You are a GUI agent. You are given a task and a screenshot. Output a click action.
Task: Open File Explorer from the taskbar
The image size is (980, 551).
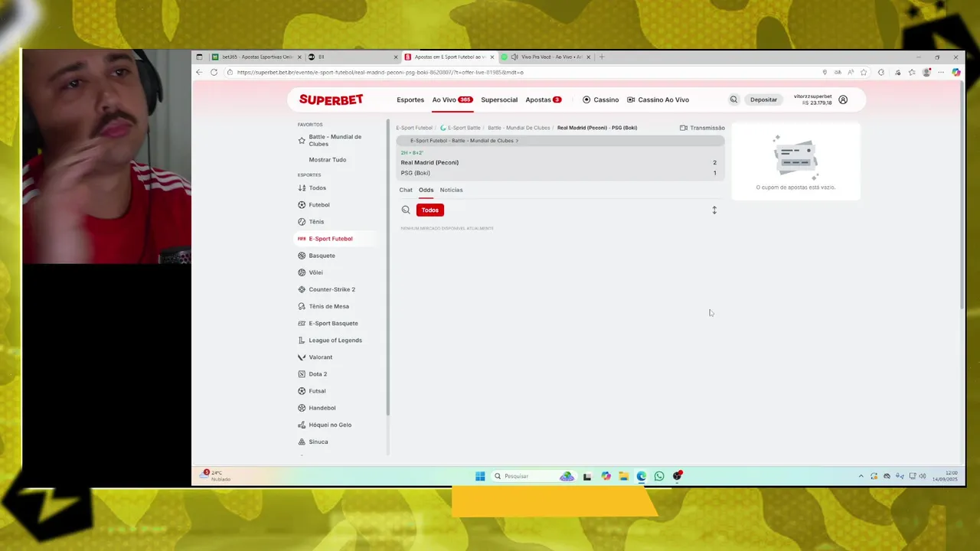pos(623,476)
